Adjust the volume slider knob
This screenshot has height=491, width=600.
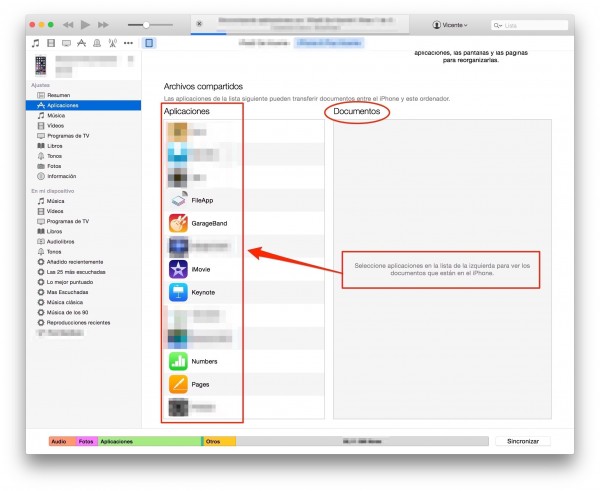coord(146,25)
